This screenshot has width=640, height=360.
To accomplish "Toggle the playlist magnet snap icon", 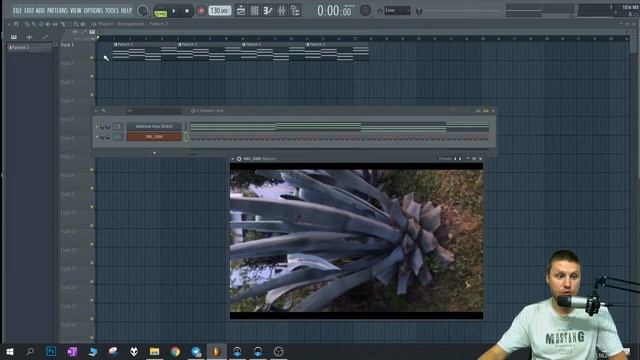I will click(16, 24).
